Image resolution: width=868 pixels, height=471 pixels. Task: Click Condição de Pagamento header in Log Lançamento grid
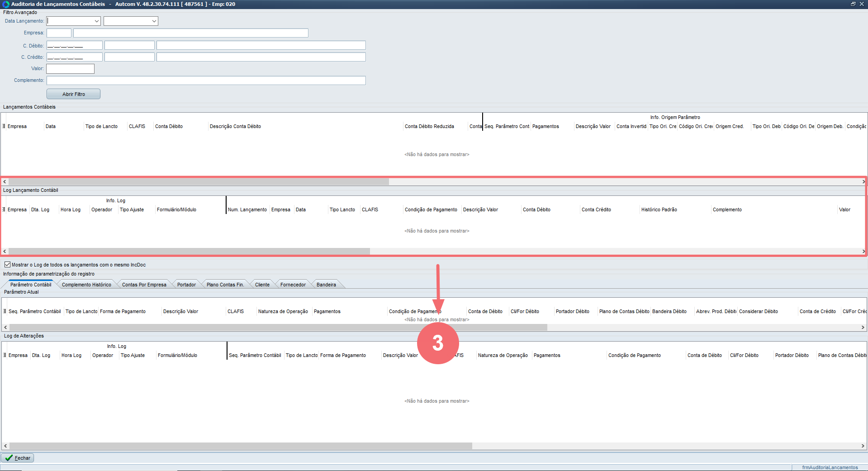(x=431, y=209)
